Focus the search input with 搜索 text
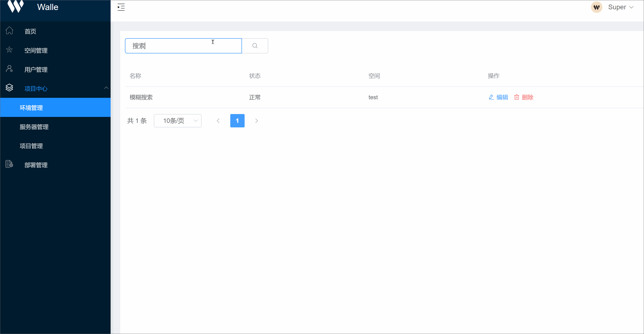The height and width of the screenshot is (334, 644). tap(183, 46)
